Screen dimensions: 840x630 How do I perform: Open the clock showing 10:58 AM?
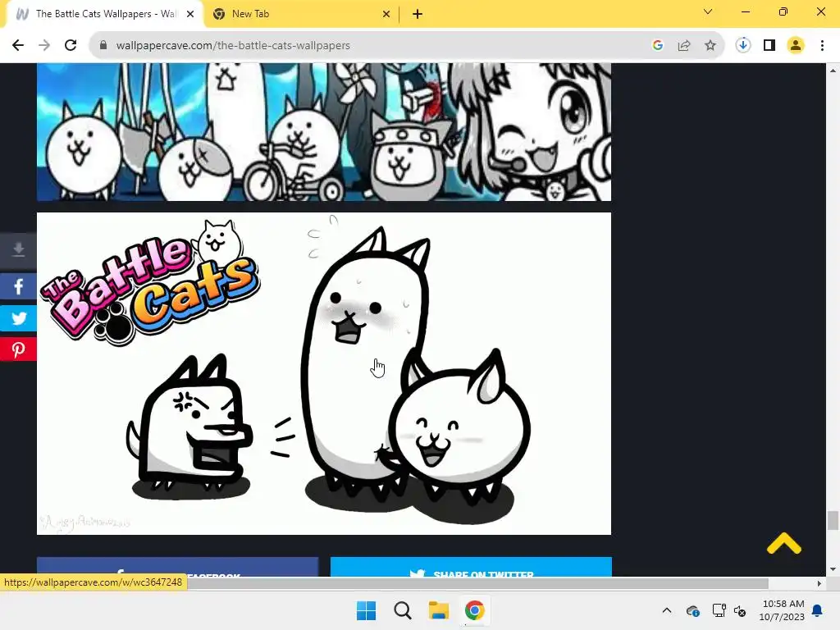click(x=782, y=610)
